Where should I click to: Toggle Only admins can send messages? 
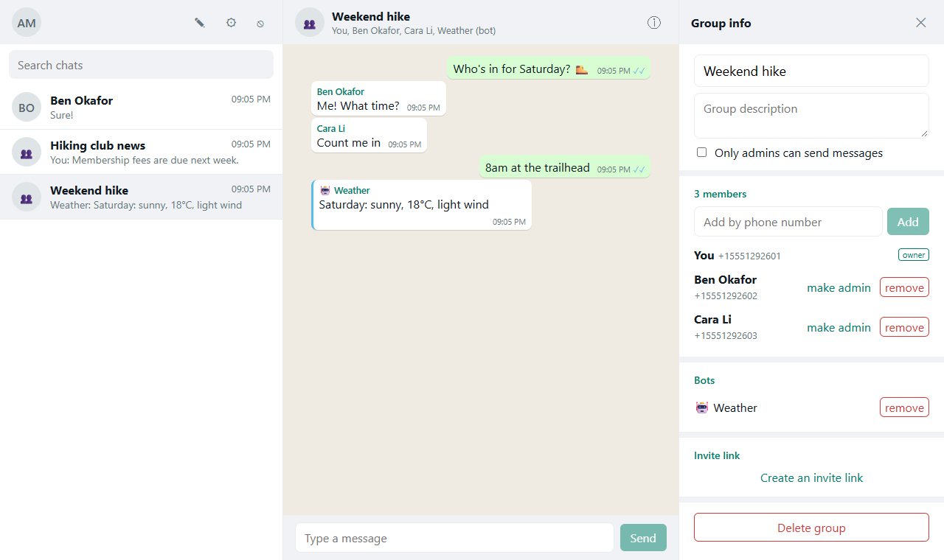click(x=701, y=153)
